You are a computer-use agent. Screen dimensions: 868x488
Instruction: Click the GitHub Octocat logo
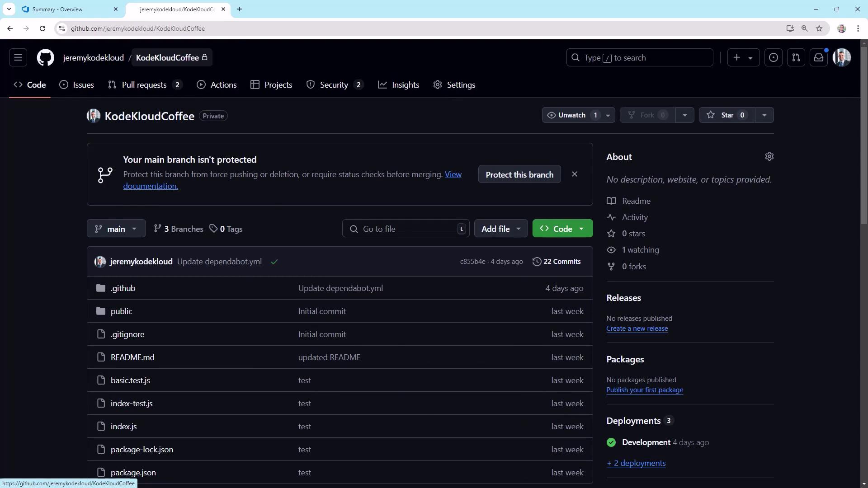click(45, 58)
